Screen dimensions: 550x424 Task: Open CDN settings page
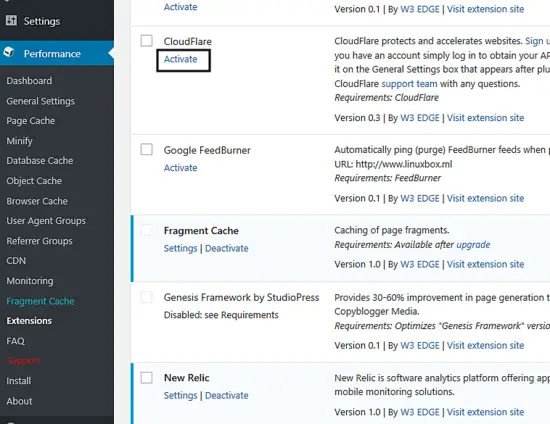pos(16,261)
